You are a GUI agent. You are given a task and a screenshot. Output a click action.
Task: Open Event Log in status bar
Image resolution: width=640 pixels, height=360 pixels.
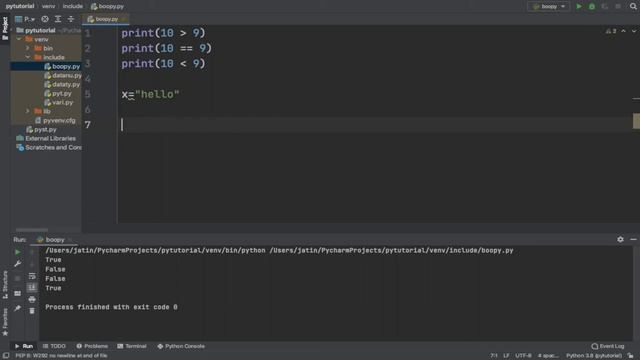point(608,346)
